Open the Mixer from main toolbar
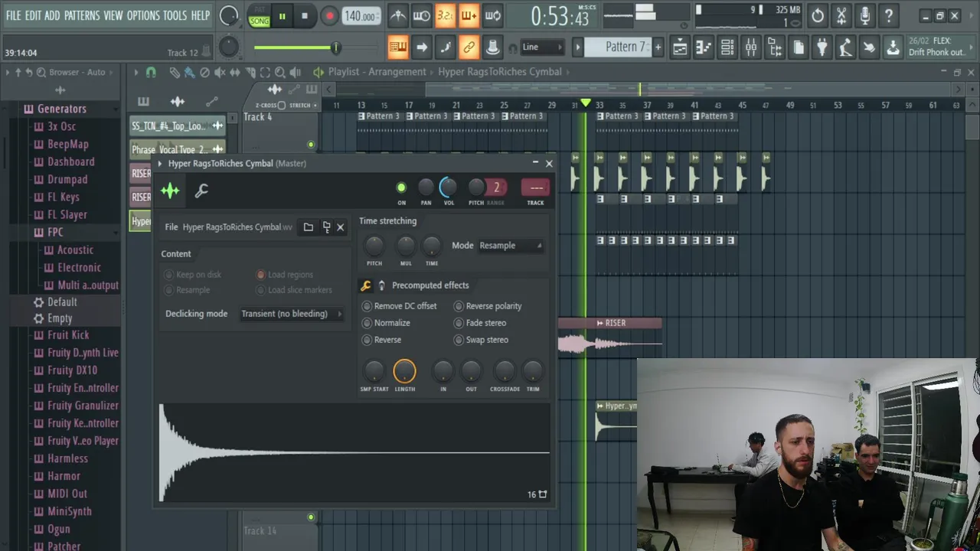 (751, 47)
